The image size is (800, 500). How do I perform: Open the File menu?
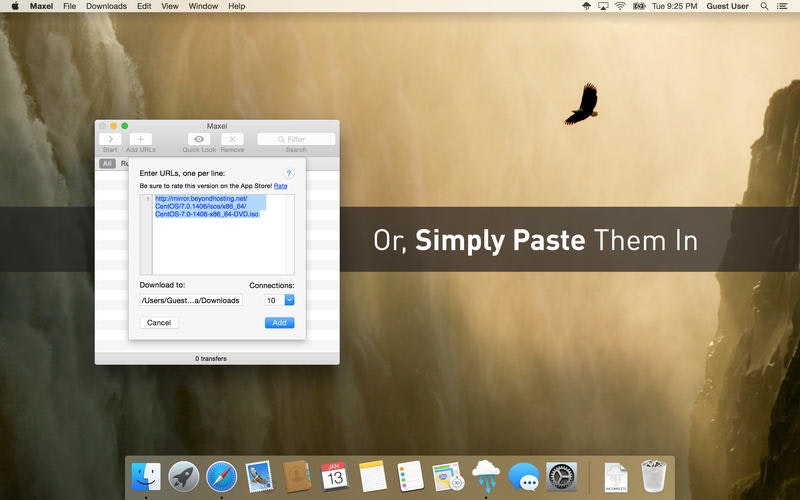click(69, 6)
